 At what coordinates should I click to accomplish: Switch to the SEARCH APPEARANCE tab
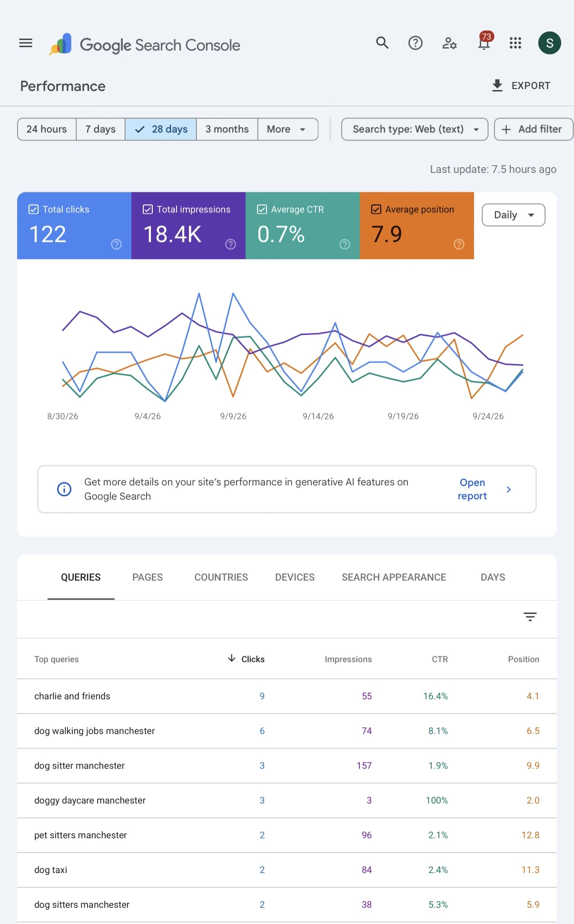pyautogui.click(x=394, y=577)
